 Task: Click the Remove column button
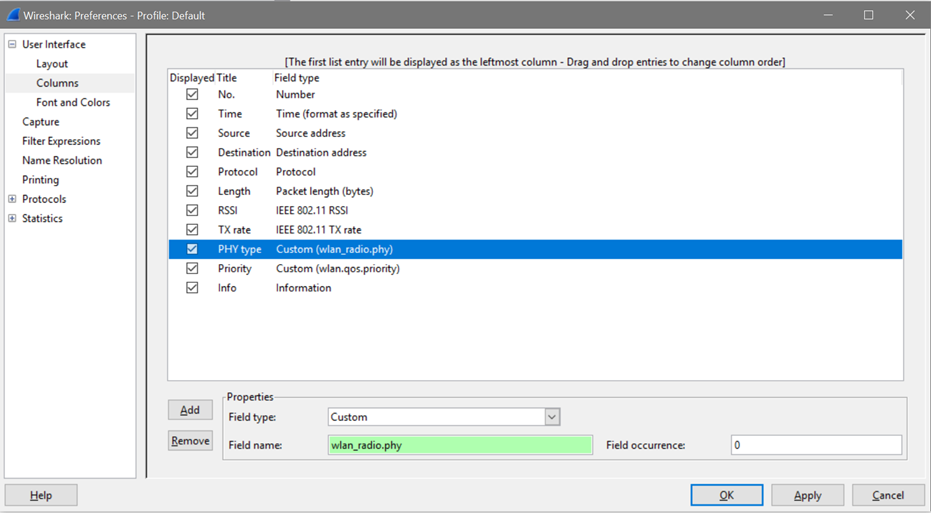tap(190, 441)
